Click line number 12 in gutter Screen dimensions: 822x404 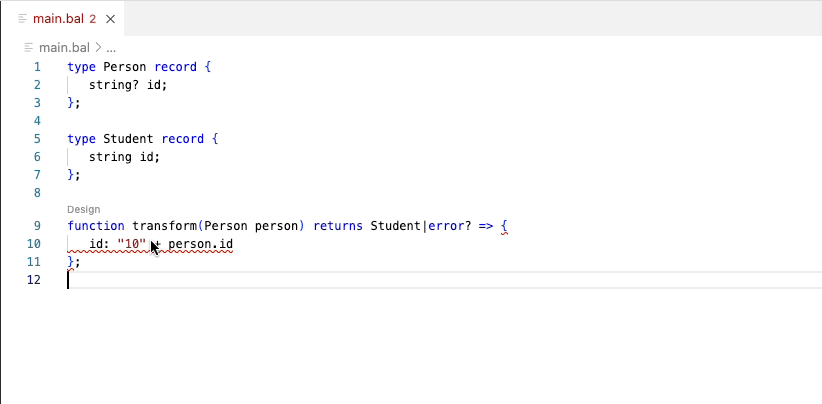(34, 280)
